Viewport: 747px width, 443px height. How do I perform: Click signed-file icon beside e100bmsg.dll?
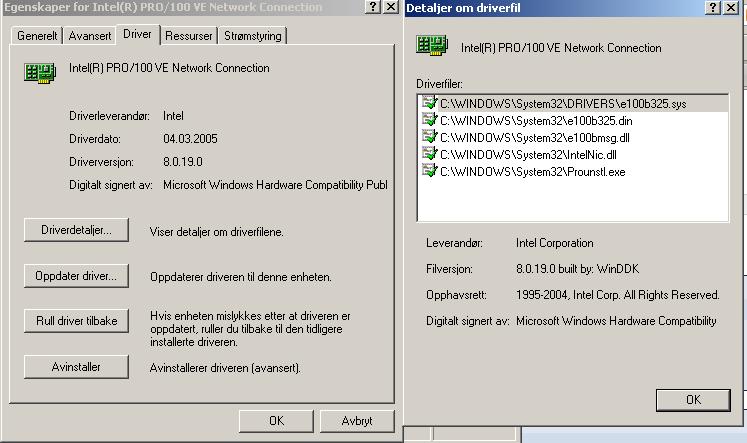pyautogui.click(x=429, y=137)
